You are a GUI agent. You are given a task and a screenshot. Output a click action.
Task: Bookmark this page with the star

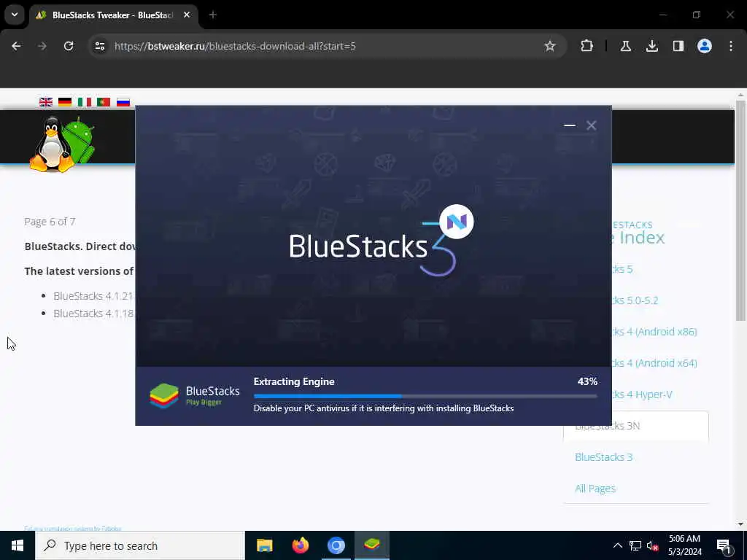pos(550,46)
